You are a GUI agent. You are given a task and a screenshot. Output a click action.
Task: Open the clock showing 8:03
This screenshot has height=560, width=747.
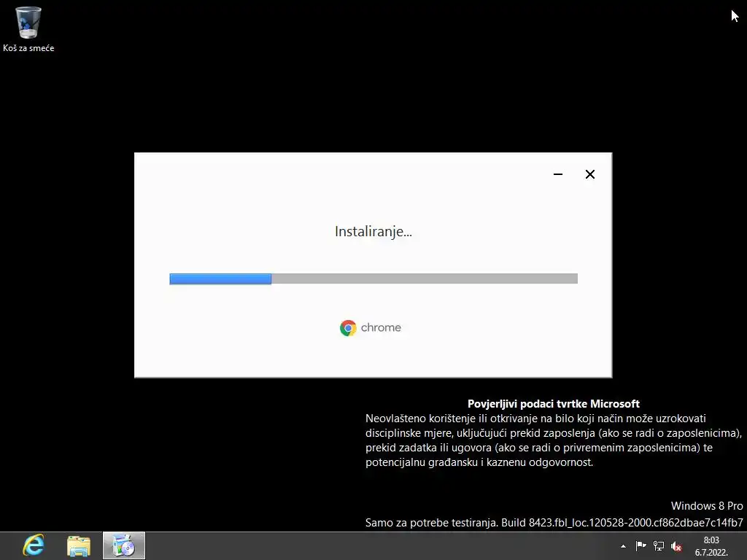pyautogui.click(x=711, y=546)
